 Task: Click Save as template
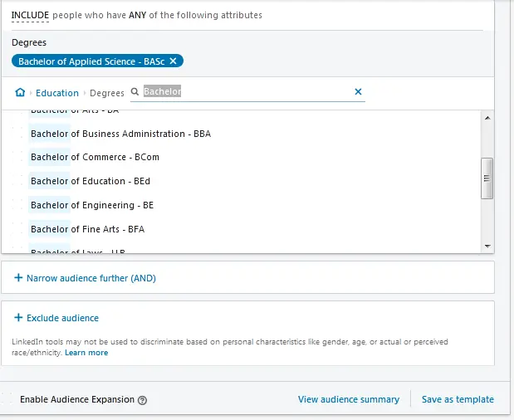coord(458,399)
